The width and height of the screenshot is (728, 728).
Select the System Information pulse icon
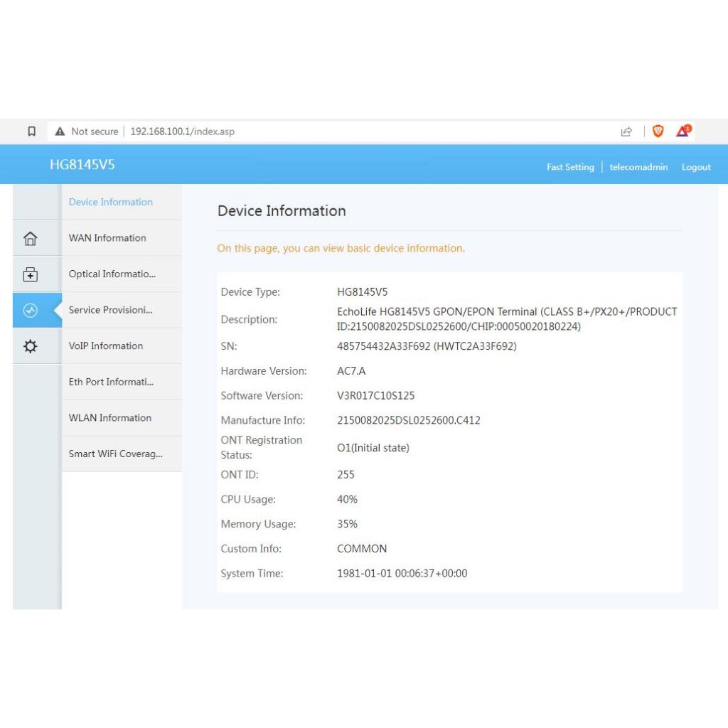point(31,311)
